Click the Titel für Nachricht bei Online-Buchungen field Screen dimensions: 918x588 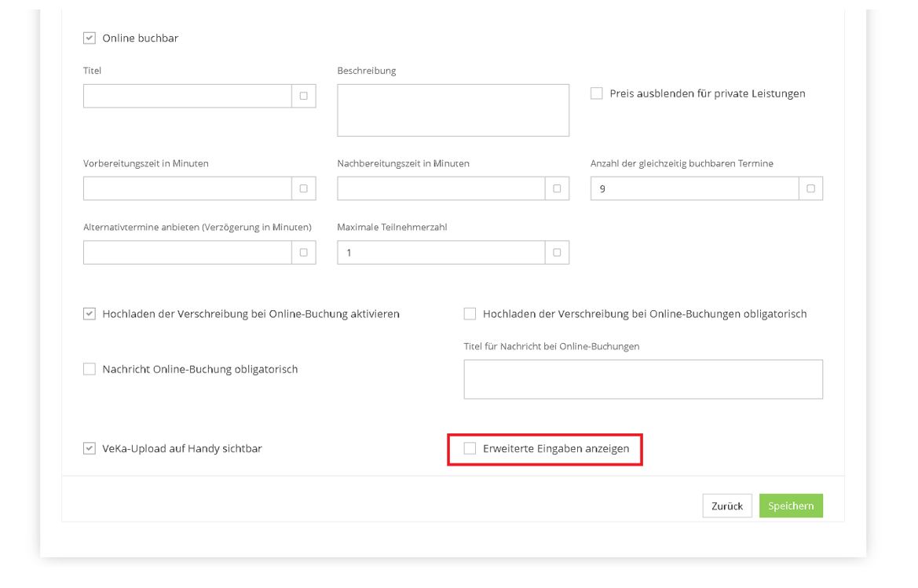point(643,379)
